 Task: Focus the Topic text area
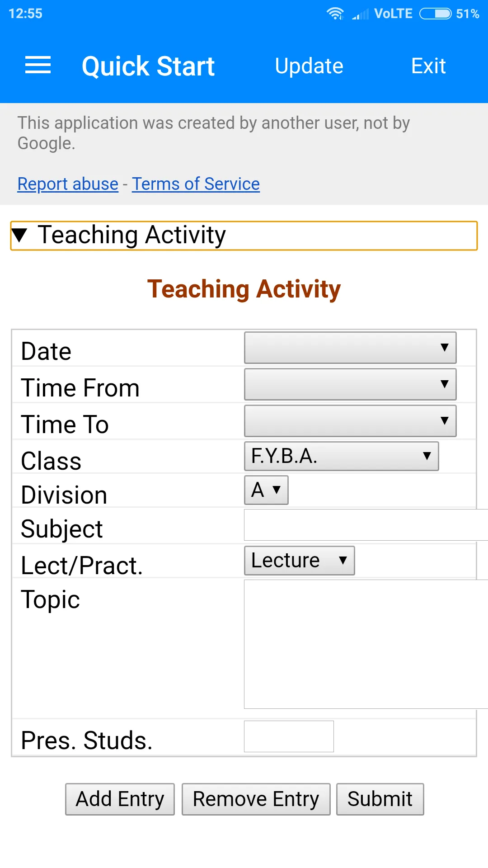366,644
